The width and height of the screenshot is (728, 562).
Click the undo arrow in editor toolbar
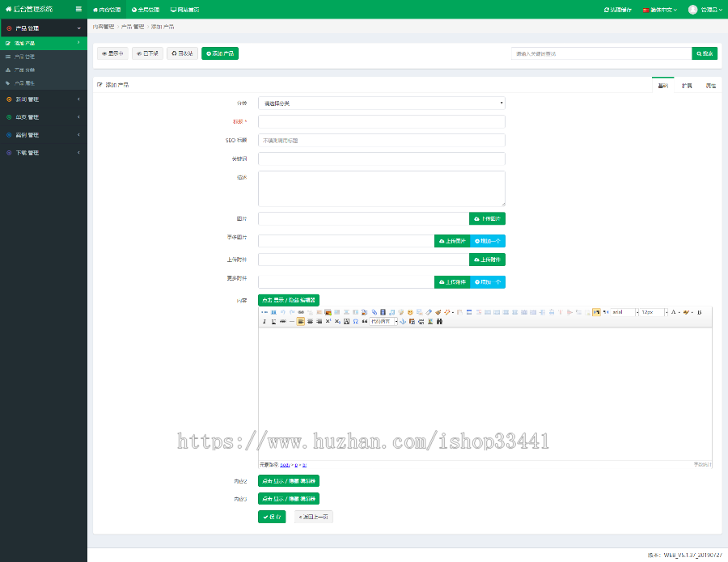point(283,312)
